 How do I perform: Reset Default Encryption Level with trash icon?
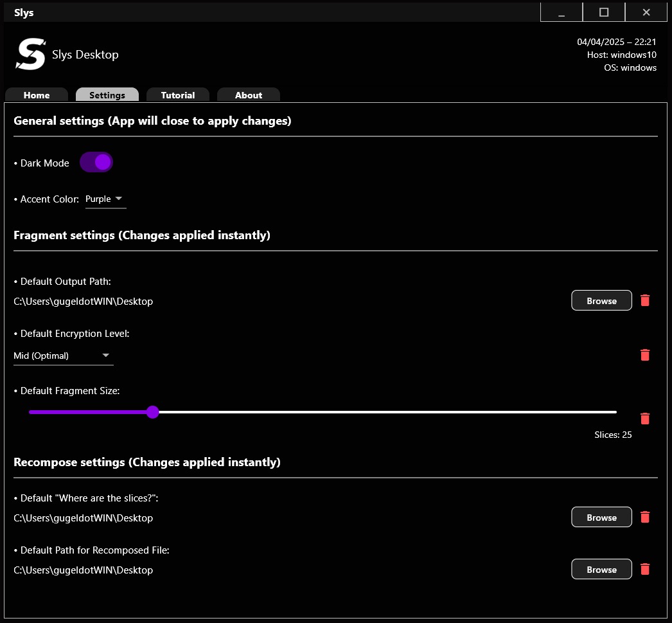point(645,355)
